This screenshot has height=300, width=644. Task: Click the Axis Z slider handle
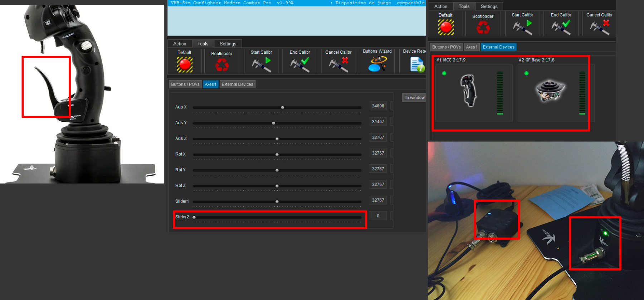[277, 139]
